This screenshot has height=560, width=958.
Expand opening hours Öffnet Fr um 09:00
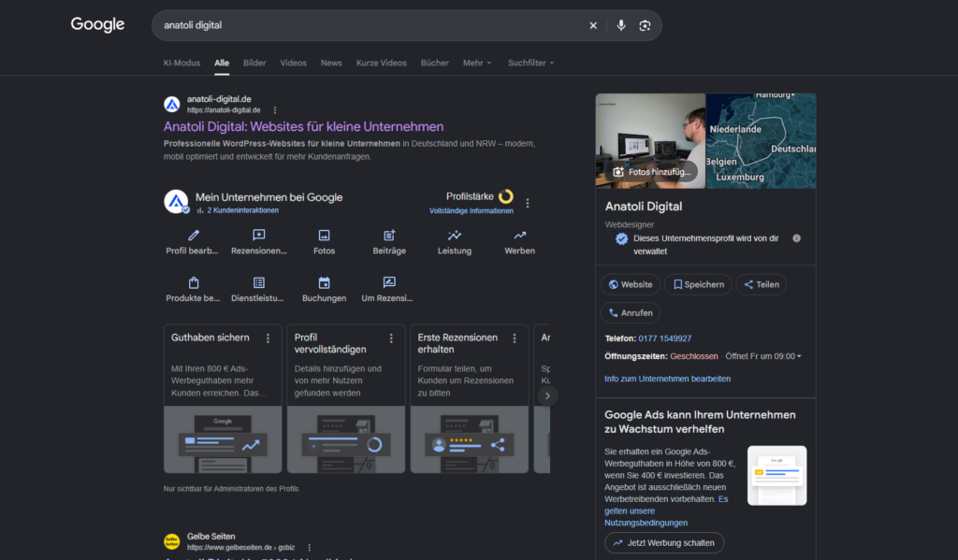click(763, 356)
